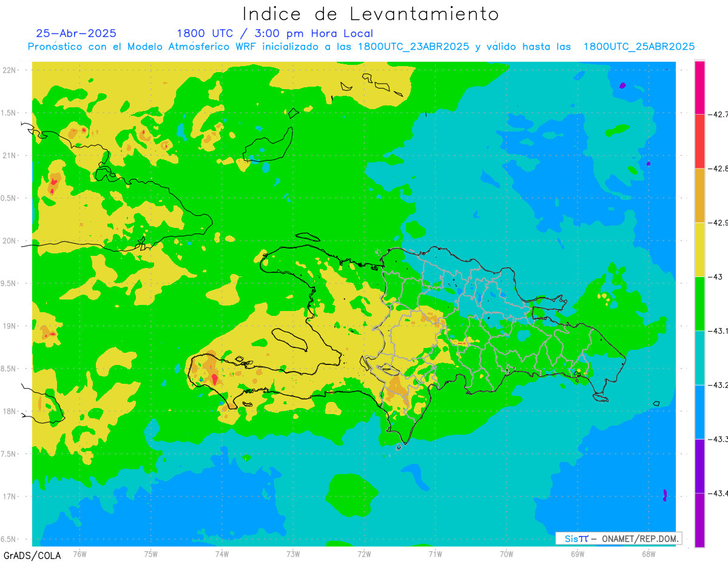
Task: Click the "68W" longitude label
Action: (649, 554)
